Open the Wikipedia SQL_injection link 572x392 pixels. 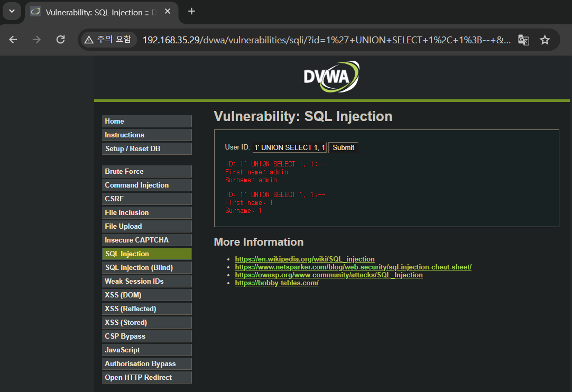[305, 259]
